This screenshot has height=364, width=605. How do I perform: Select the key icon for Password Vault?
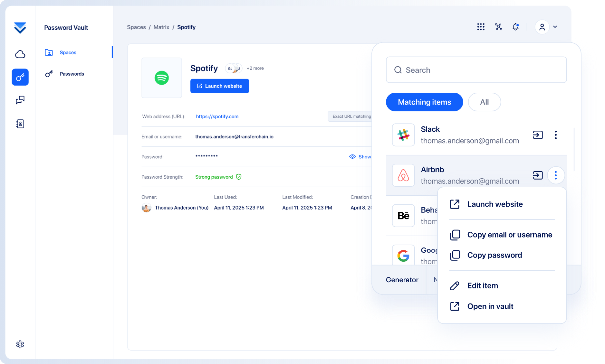[x=20, y=77]
